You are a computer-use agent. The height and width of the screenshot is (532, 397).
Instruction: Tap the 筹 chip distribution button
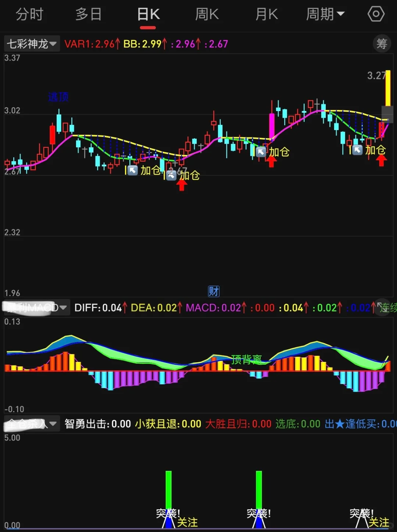pos(382,44)
